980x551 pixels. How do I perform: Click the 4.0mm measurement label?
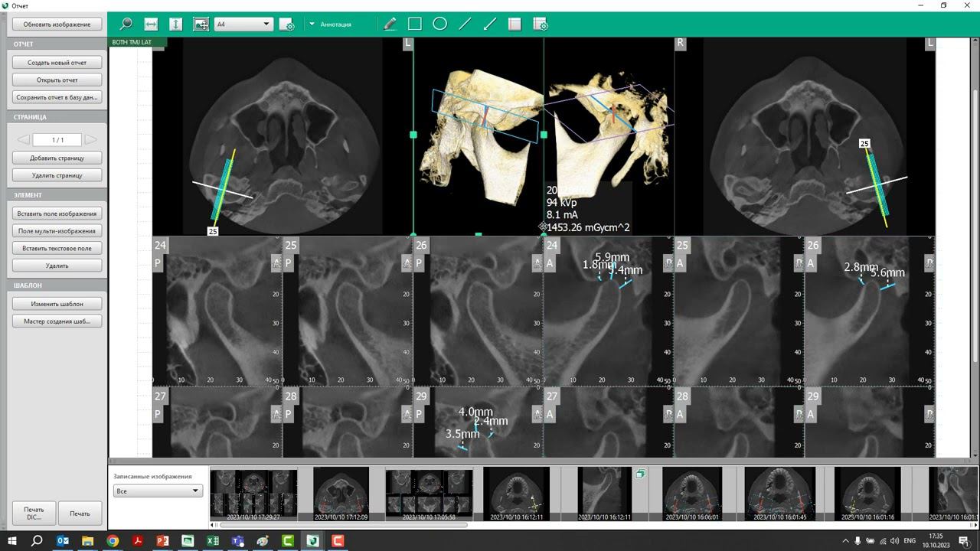click(475, 412)
